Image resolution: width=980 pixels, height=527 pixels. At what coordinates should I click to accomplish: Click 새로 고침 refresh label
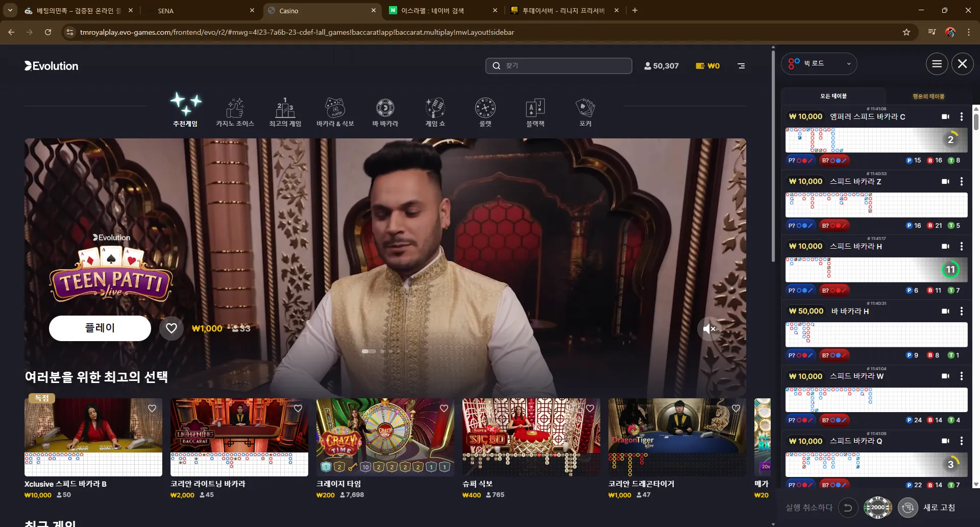[x=939, y=508]
